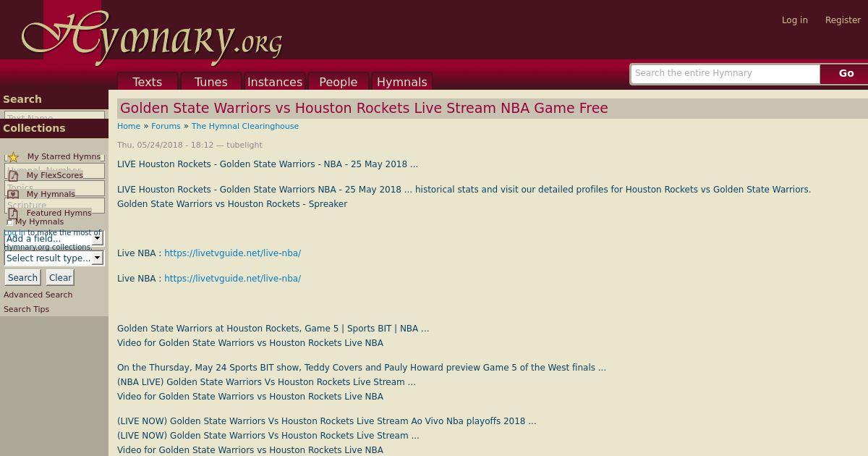Viewport: 868px width, 456px height.
Task: Open My Hymnals heart book icon
Action: click(x=13, y=195)
